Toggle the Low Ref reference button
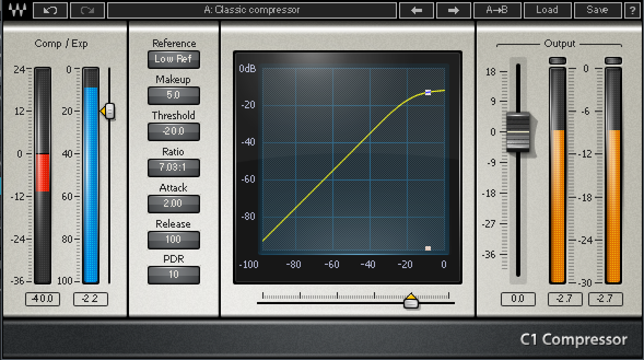This screenshot has width=644, height=360. tap(174, 59)
